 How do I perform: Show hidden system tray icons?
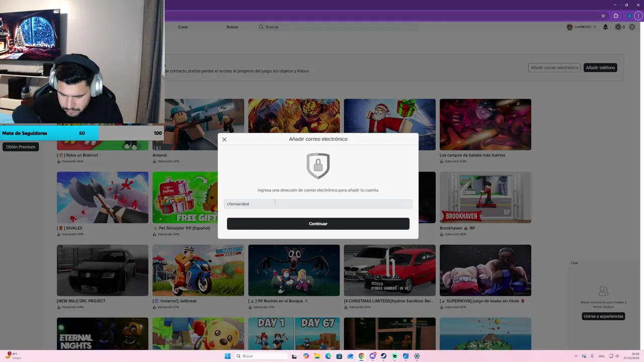click(x=577, y=356)
